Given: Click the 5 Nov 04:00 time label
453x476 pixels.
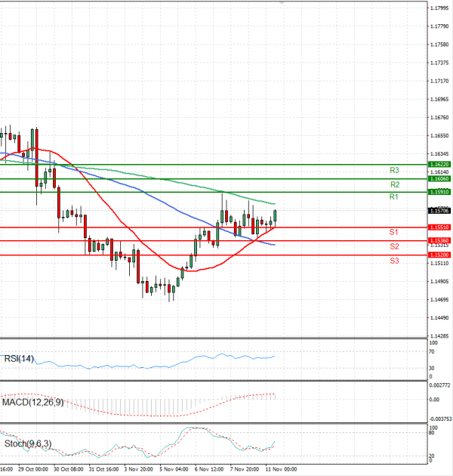Looking at the screenshot, I should 174,469.
